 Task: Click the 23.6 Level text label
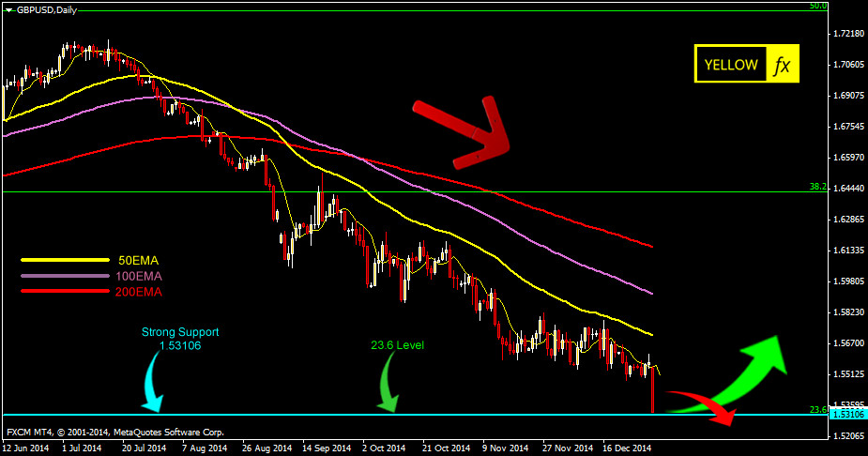[x=395, y=345]
